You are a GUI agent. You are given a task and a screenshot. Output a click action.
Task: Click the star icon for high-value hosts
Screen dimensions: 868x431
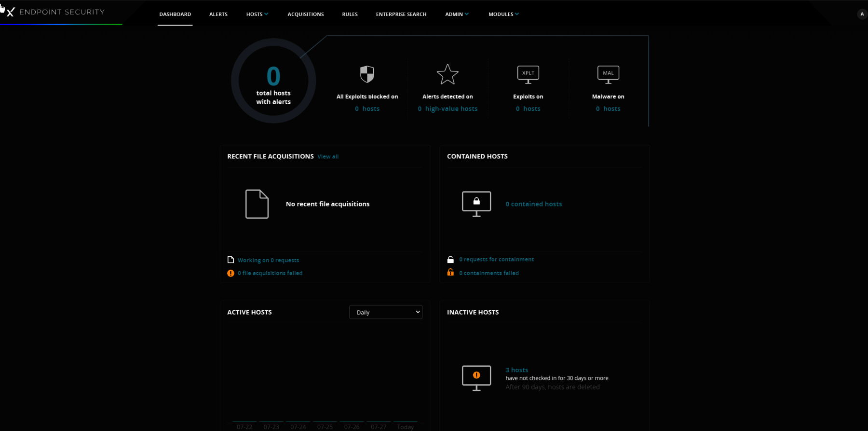[x=448, y=74]
